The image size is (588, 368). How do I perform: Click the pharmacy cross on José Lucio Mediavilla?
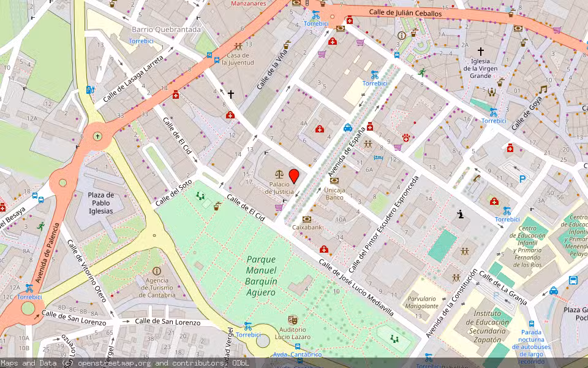pyautogui.click(x=324, y=250)
